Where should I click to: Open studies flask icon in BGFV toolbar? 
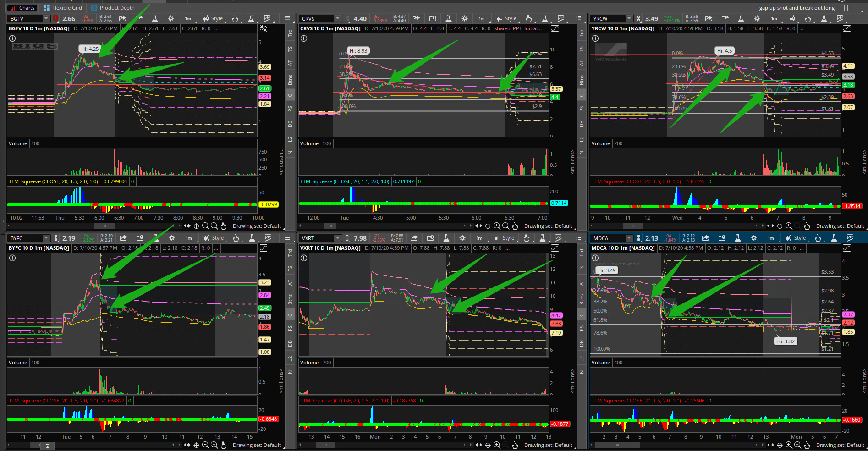155,18
